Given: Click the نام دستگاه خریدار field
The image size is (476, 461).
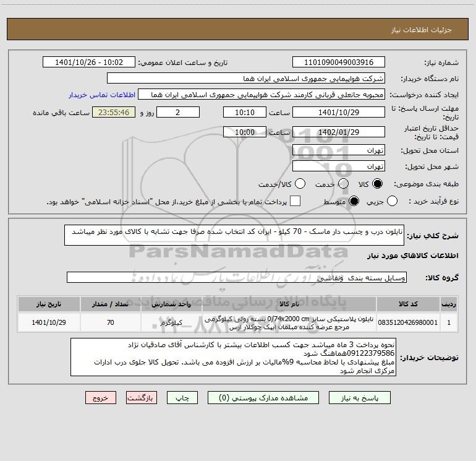Looking at the screenshot, I should (x=246, y=79).
